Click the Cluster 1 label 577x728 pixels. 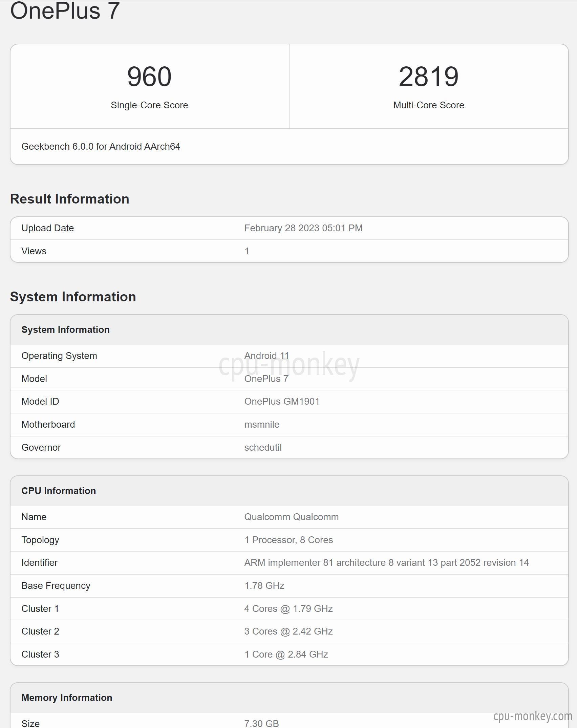click(x=40, y=609)
